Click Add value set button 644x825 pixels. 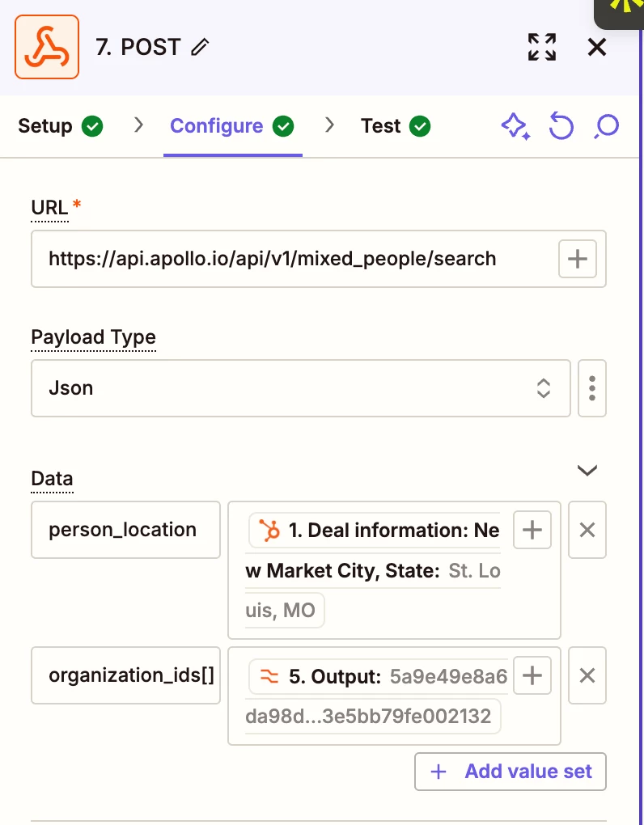(x=511, y=772)
